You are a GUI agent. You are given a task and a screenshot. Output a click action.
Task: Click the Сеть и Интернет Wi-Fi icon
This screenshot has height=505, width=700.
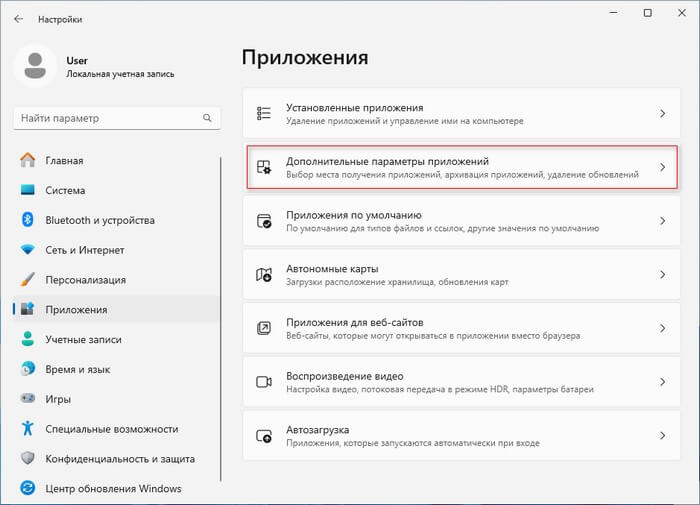tap(27, 250)
